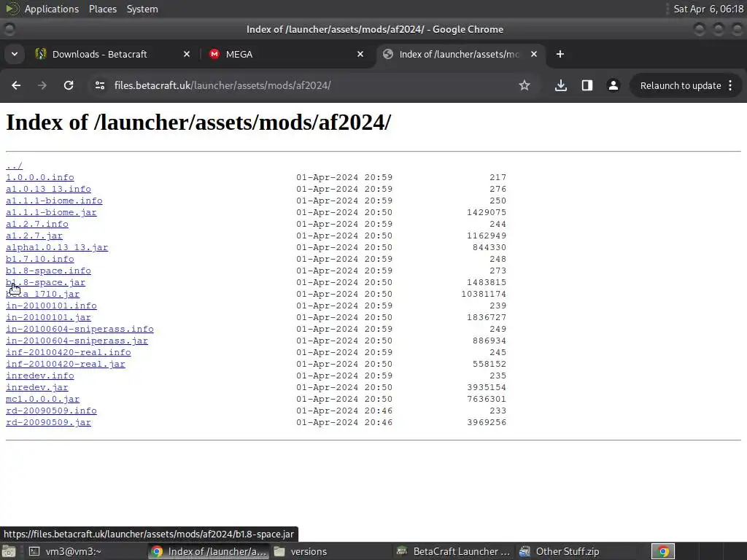This screenshot has height=560, width=747.
Task: Close the Index of /launcher tab
Action: click(534, 54)
